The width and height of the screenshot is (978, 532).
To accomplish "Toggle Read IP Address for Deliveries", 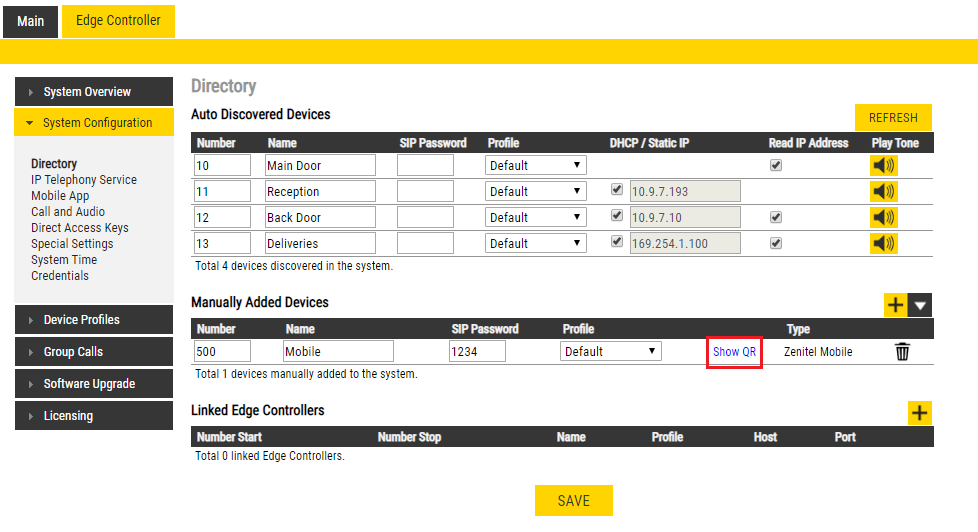I will click(775, 243).
